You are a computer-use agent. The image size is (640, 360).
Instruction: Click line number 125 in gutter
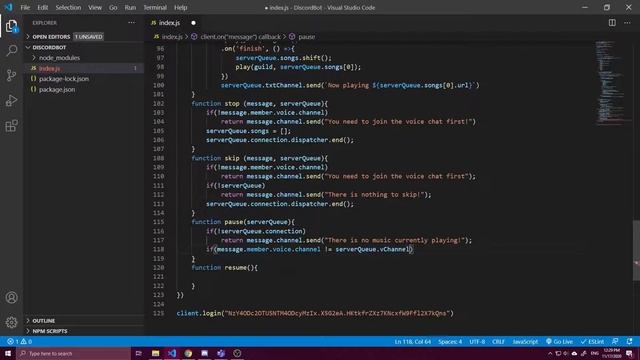click(x=158, y=313)
